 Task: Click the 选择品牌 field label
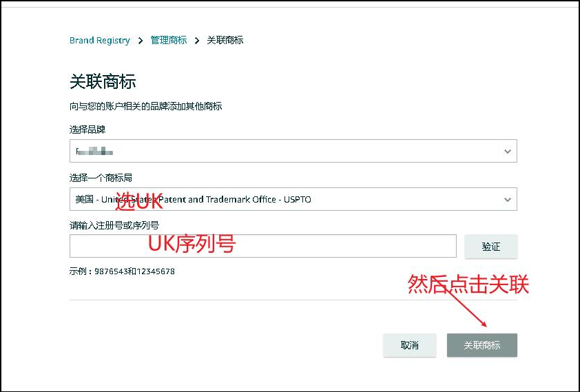[x=87, y=130]
